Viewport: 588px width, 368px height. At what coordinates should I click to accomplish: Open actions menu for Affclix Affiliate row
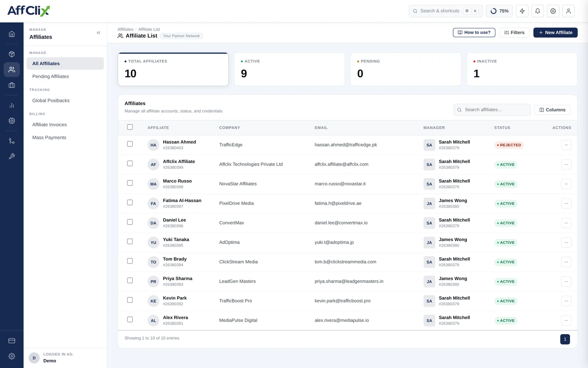(x=566, y=164)
